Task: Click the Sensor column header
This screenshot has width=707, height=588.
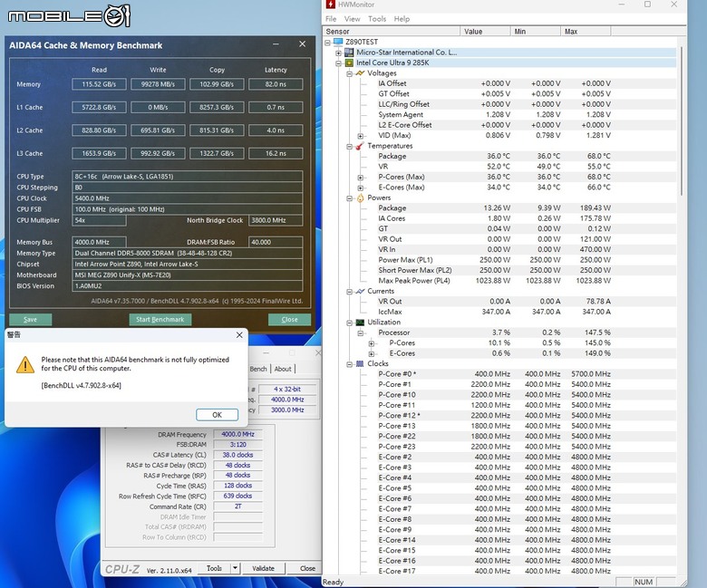Action: click(x=392, y=32)
